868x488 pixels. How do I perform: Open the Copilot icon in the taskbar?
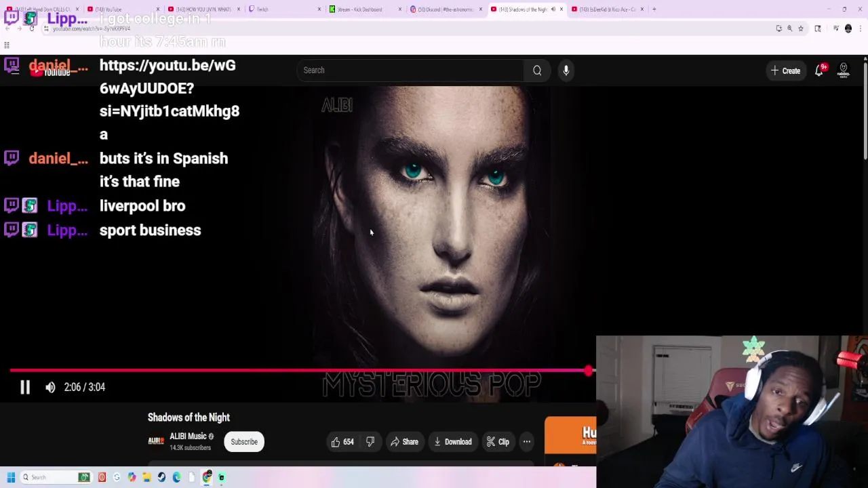click(x=132, y=477)
